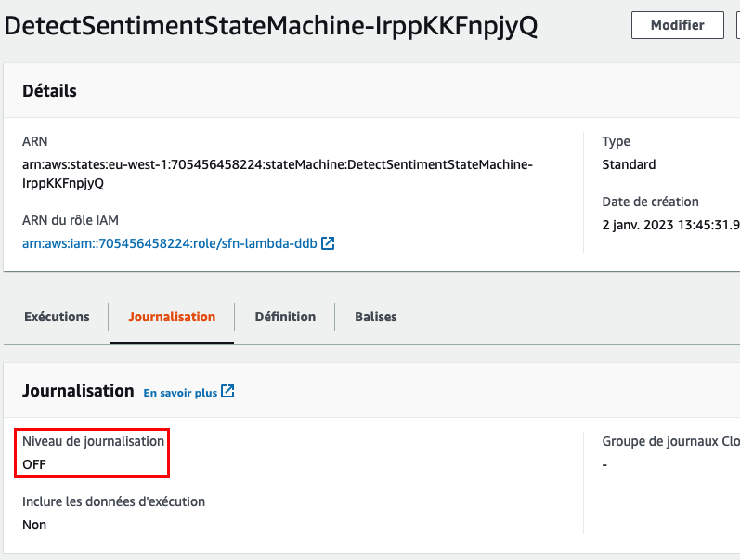The width and height of the screenshot is (740, 560).
Task: Click the Inclure les données d'exécution label
Action: click(113, 501)
